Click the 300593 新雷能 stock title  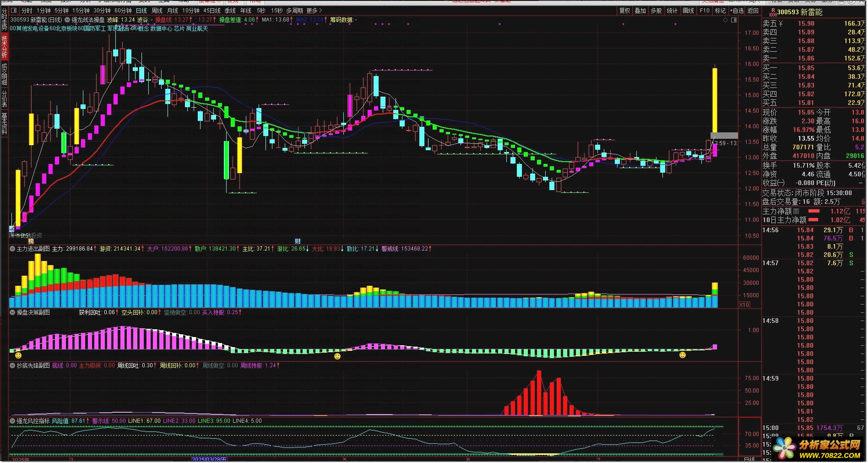click(x=800, y=12)
